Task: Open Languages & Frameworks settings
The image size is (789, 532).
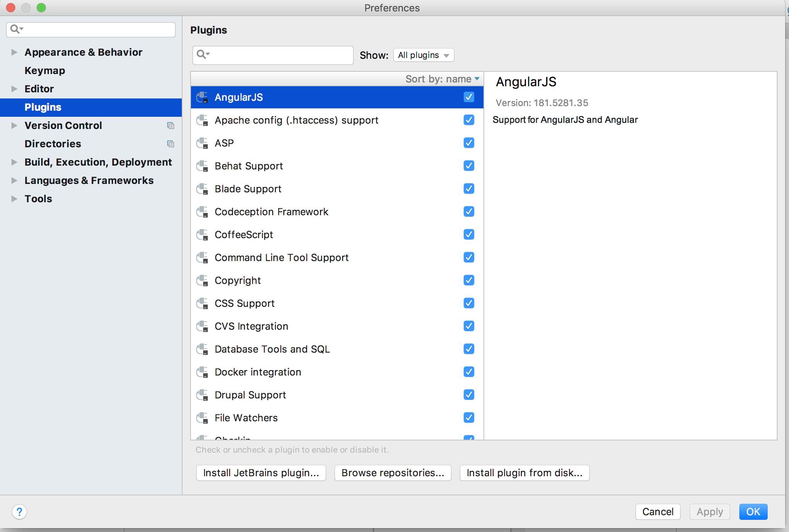Action: pyautogui.click(x=89, y=181)
